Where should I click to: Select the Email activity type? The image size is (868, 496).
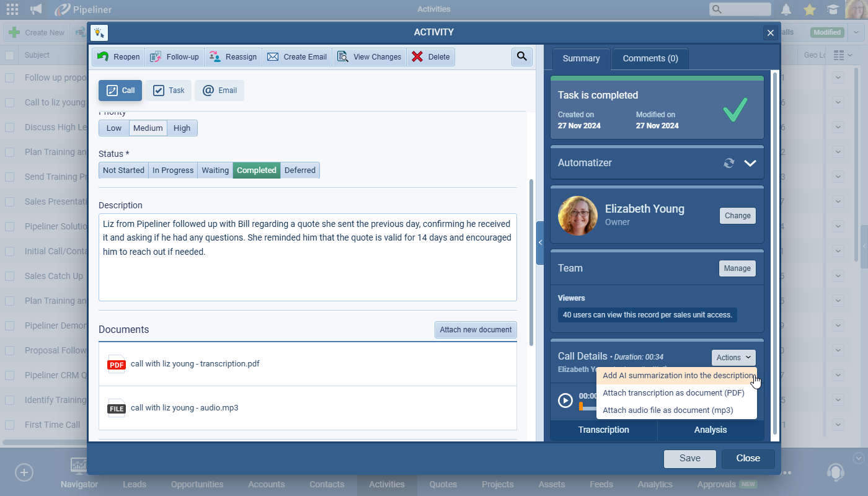219,91
